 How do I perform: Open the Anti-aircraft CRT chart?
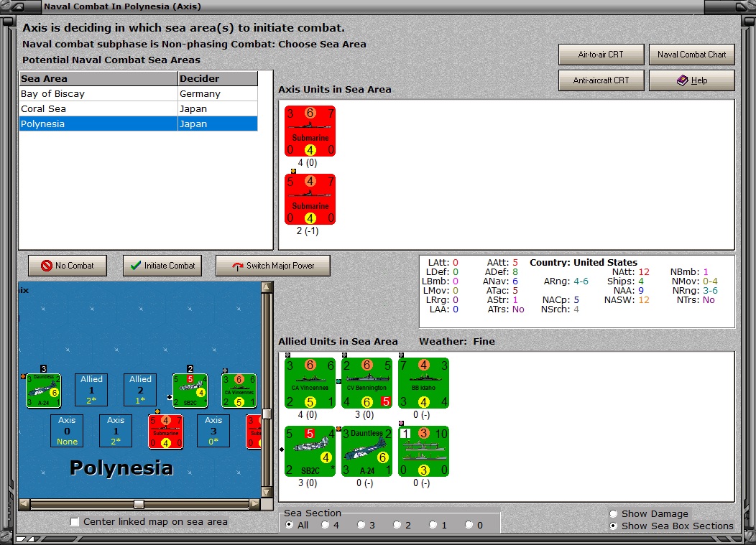point(601,80)
